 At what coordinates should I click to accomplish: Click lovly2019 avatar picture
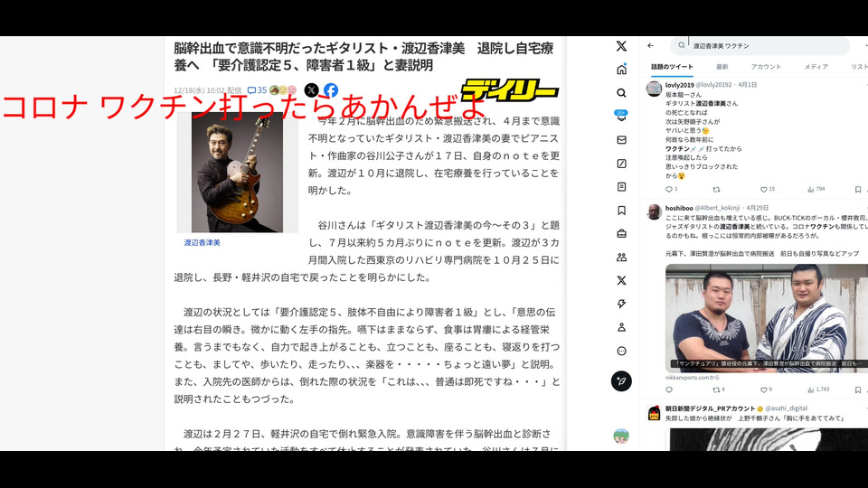(655, 89)
